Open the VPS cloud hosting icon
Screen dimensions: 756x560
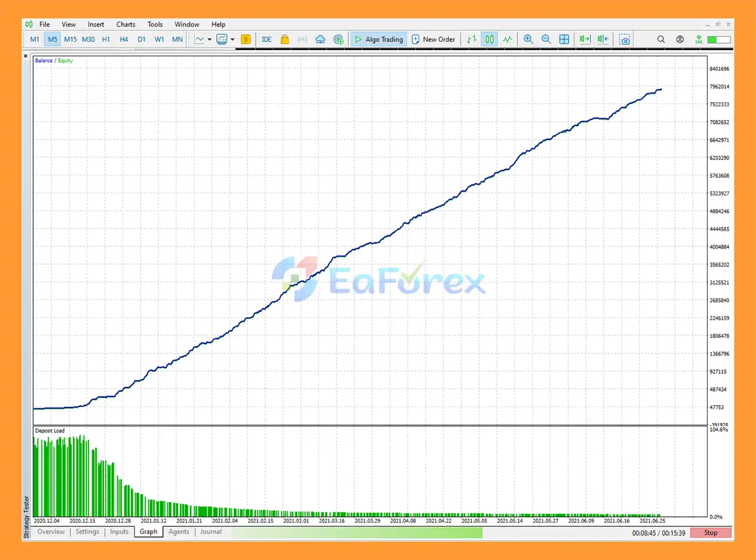pos(320,40)
